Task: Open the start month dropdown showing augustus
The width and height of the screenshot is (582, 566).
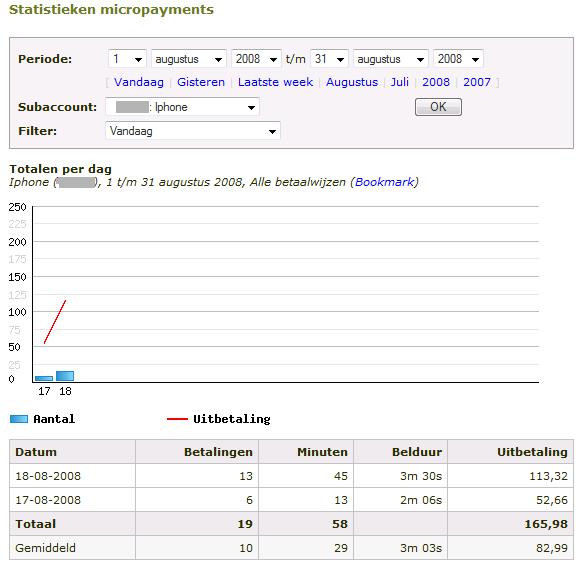Action: [189, 59]
